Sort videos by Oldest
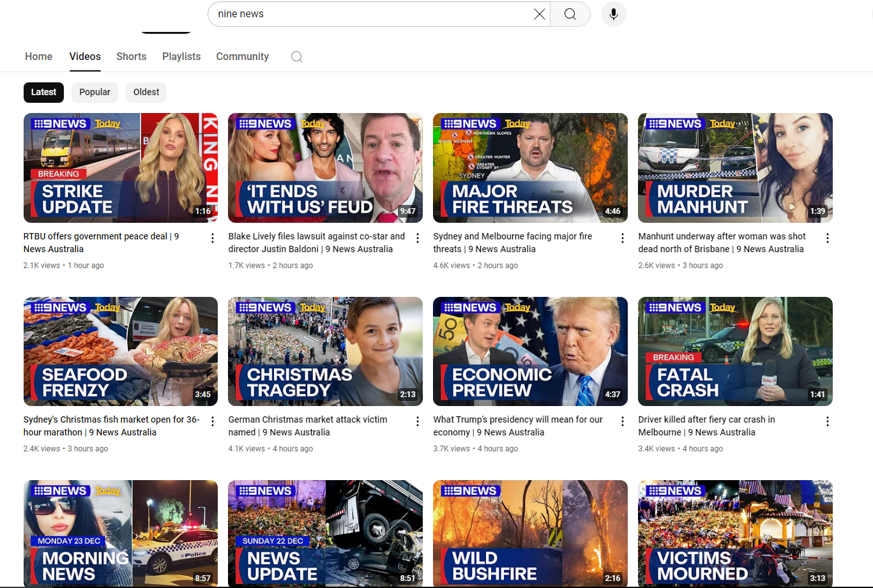 point(146,92)
